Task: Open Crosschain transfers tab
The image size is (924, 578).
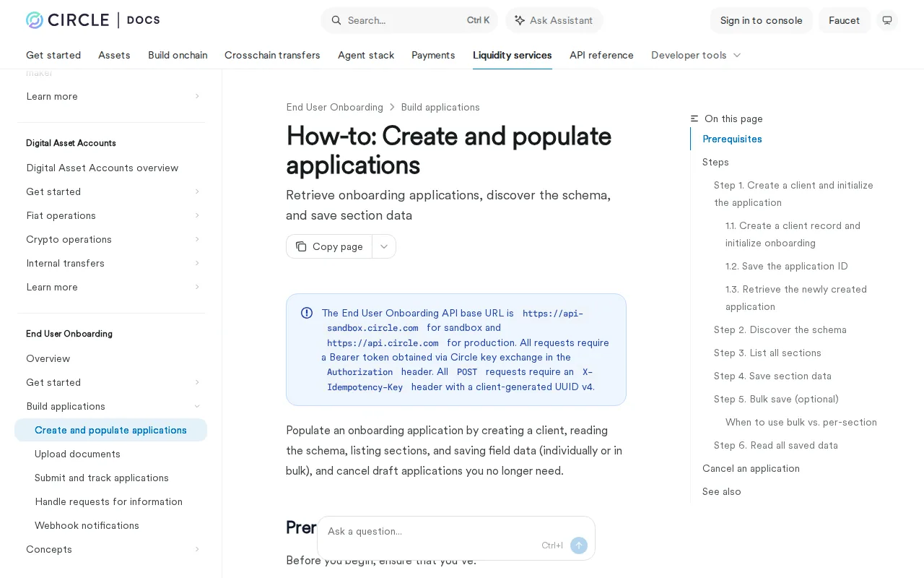Action: click(x=272, y=55)
